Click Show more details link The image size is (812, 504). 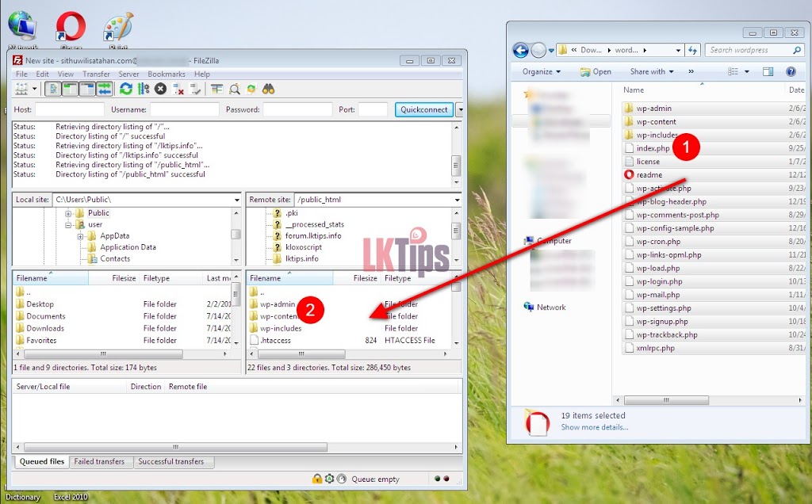[x=595, y=427]
